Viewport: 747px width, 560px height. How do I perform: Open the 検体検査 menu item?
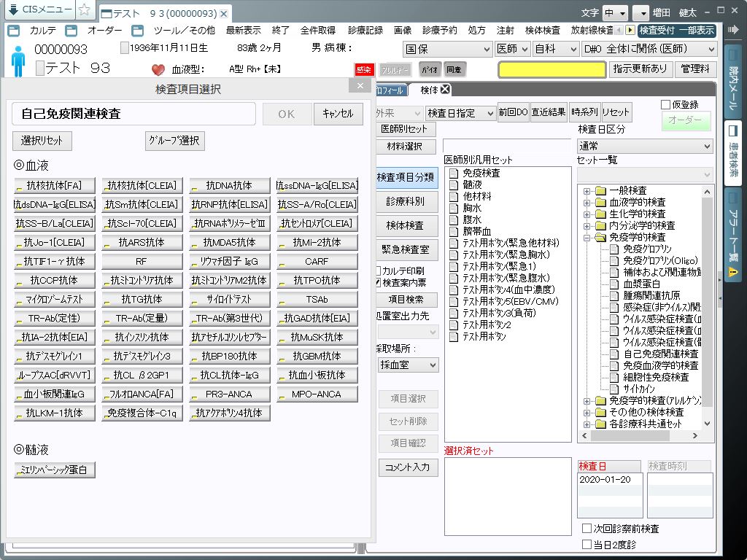click(543, 31)
